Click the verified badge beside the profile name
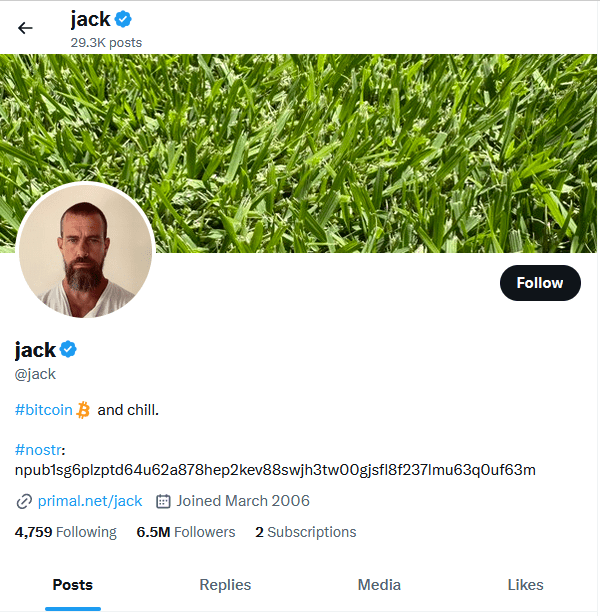 tap(68, 349)
